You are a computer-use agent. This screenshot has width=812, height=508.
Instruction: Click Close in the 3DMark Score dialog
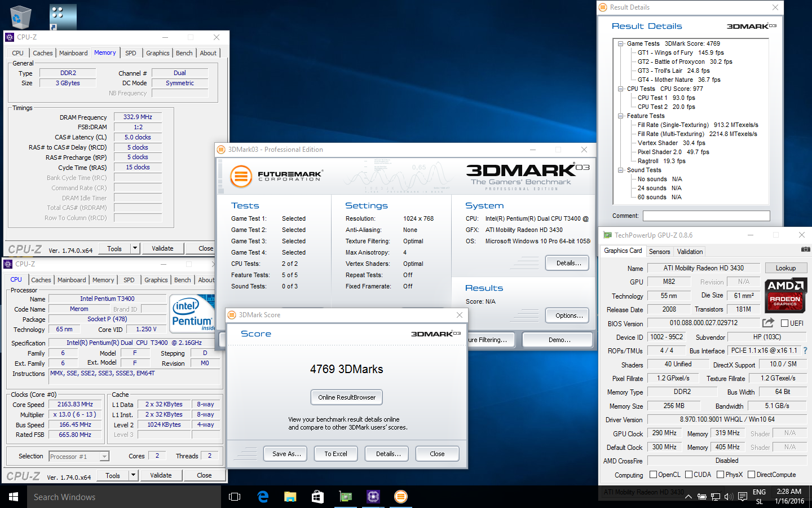pyautogui.click(x=437, y=454)
